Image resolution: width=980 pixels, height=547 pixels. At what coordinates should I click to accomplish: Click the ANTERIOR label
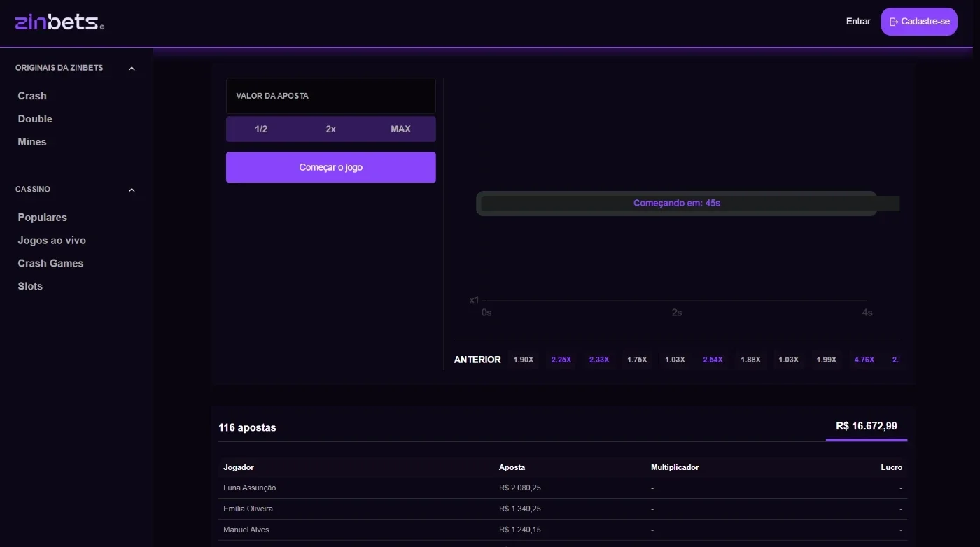click(477, 360)
